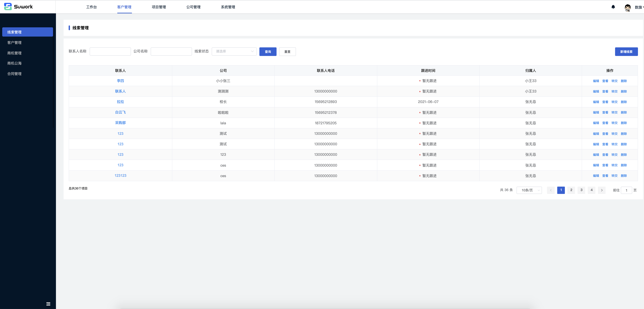Viewport: 644px width, 309px height.
Task: Open the 10条/页 page size selector
Action: coord(529,190)
